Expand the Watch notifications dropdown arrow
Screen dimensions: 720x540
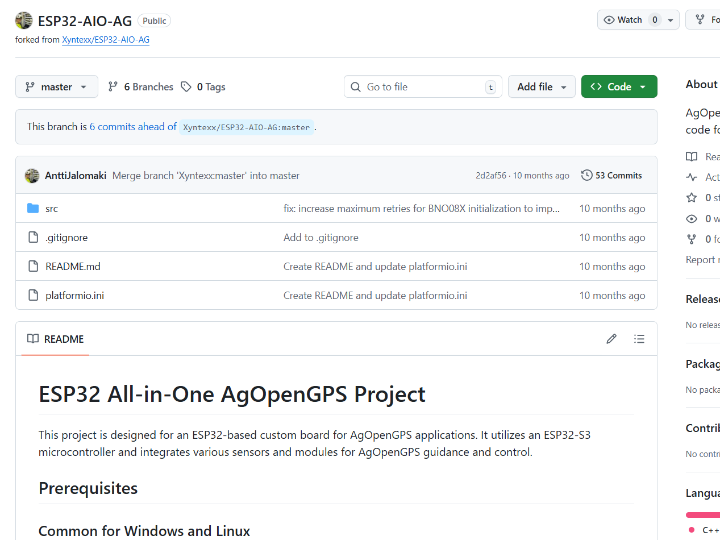click(671, 20)
